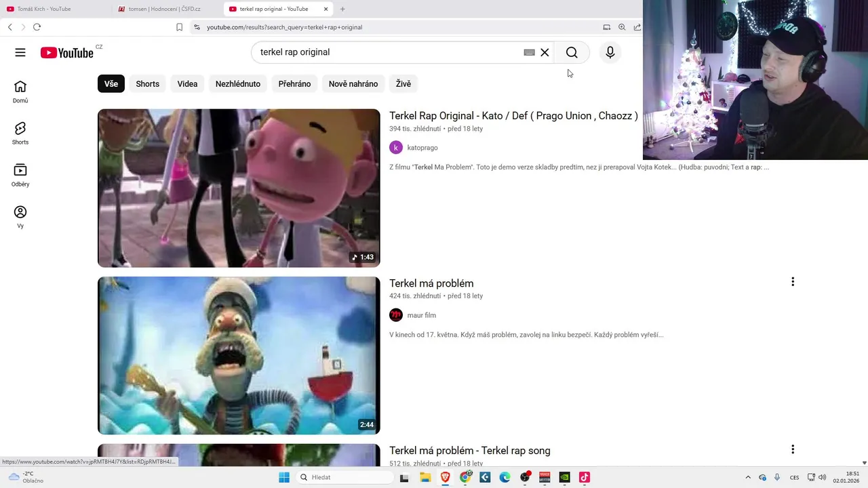This screenshot has width=868, height=488.
Task: Open Windows Start menu
Action: (x=284, y=477)
